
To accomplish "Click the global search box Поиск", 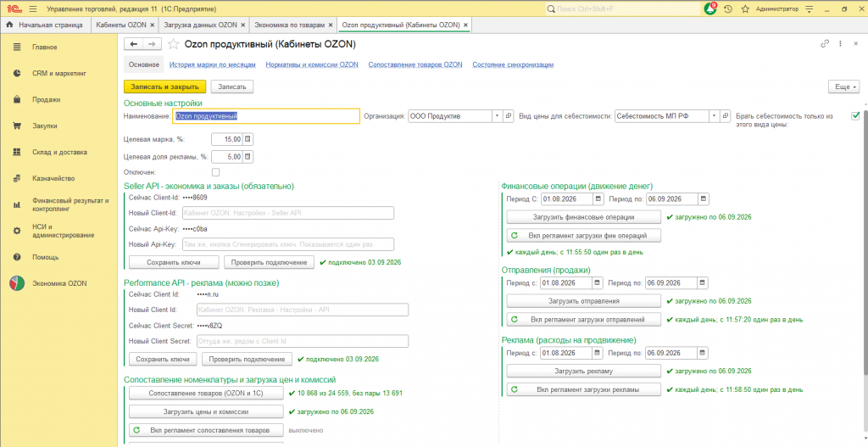I will pos(622,9).
